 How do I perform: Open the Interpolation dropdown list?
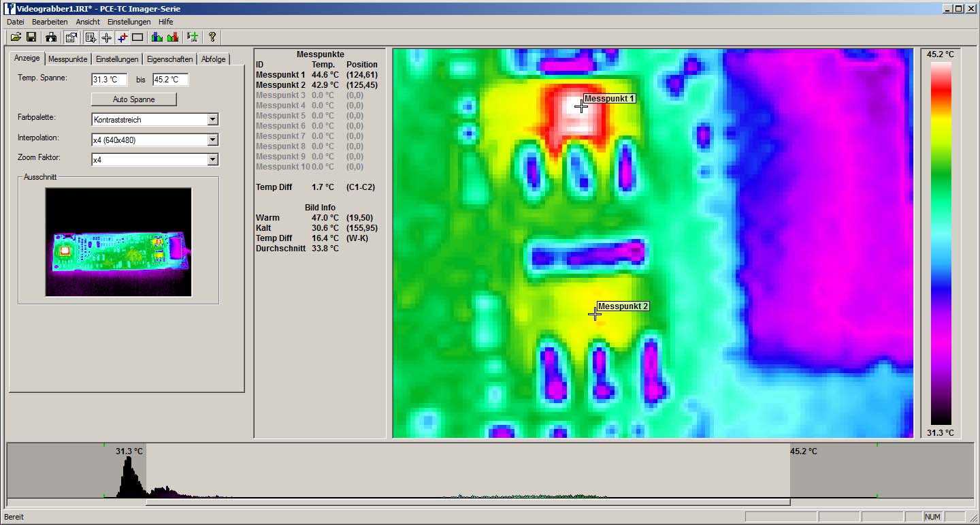click(212, 140)
